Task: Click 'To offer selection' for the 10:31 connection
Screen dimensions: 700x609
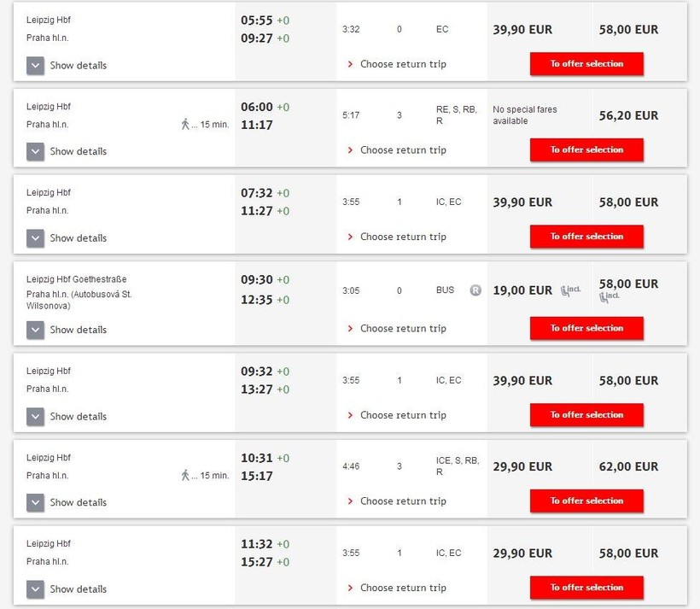Action: coord(586,501)
